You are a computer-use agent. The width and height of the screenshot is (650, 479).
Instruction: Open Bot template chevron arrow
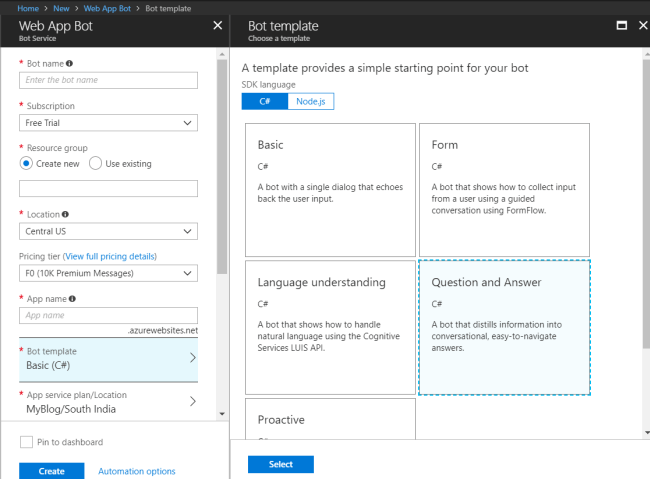pos(192,358)
